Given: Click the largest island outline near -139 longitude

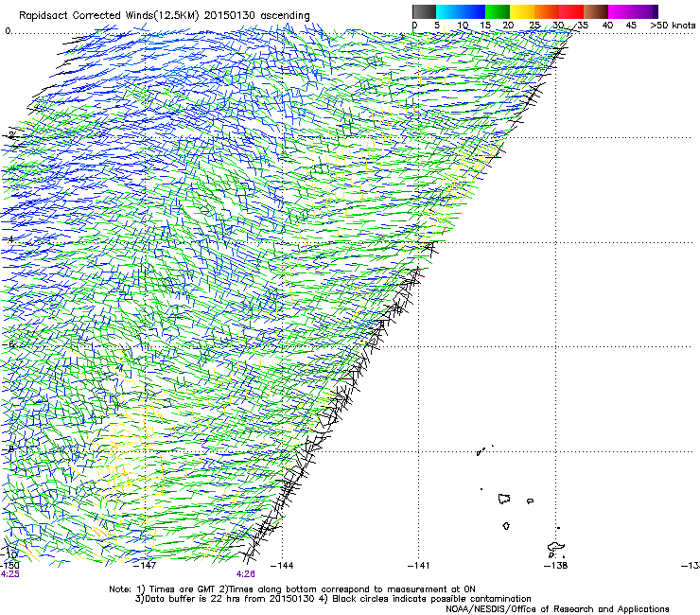Looking at the screenshot, I should tap(504, 499).
